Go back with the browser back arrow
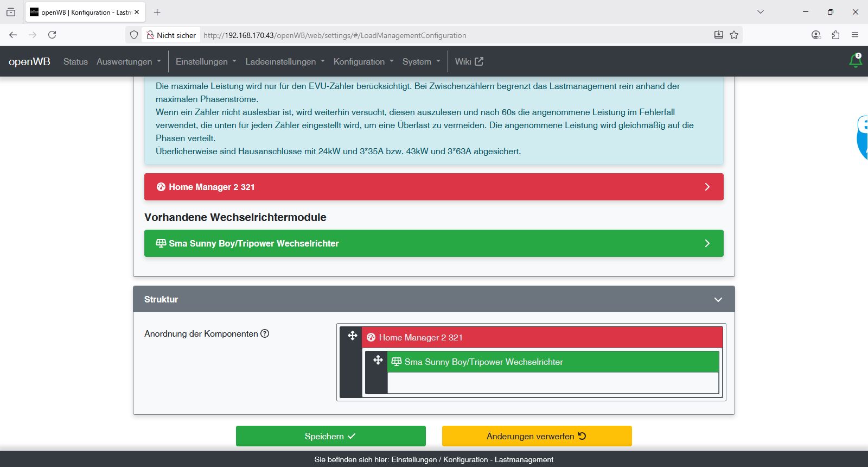Image resolution: width=868 pixels, height=467 pixels. pos(13,35)
